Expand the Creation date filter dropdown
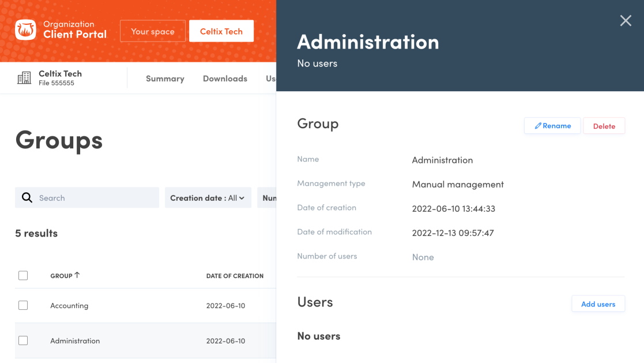 coord(208,198)
